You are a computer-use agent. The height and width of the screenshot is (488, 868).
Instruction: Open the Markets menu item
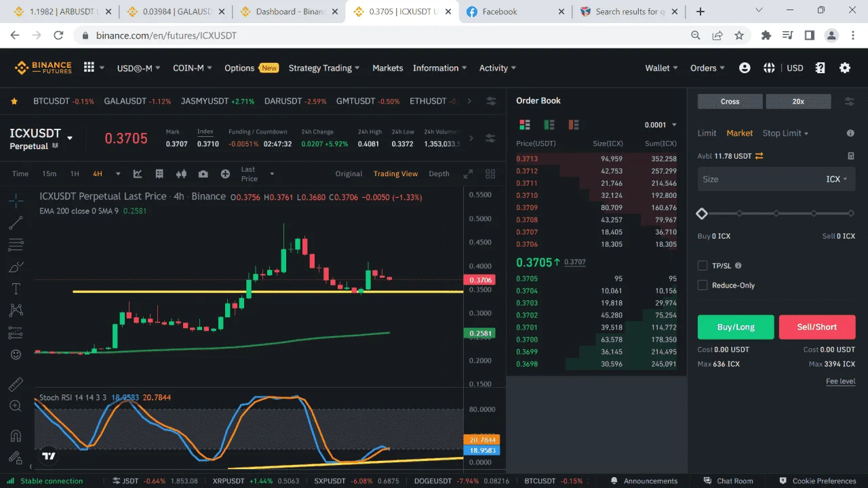[x=388, y=68]
